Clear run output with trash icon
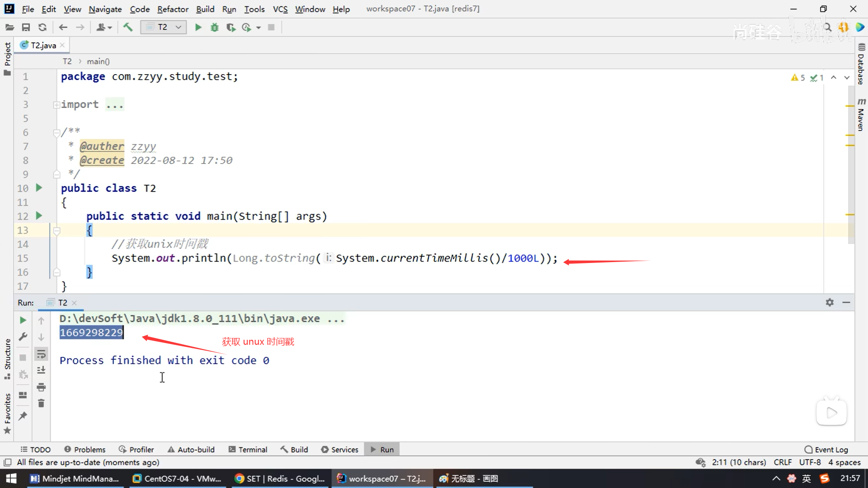Image resolution: width=868 pixels, height=488 pixels. click(41, 403)
